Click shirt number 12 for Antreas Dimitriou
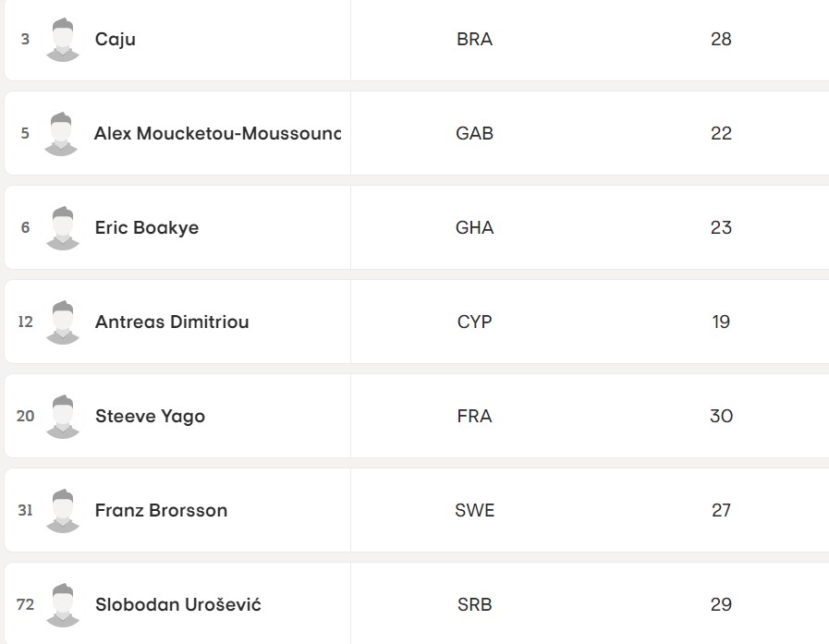 pos(26,322)
